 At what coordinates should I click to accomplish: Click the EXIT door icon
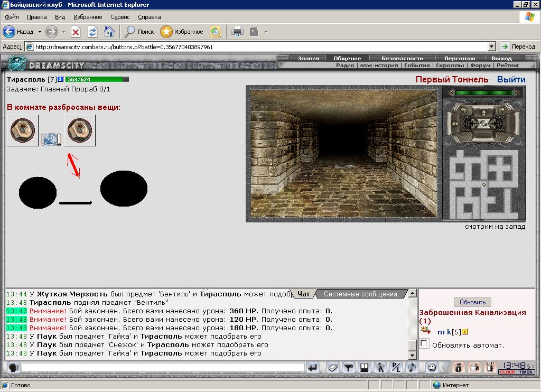coord(490,368)
